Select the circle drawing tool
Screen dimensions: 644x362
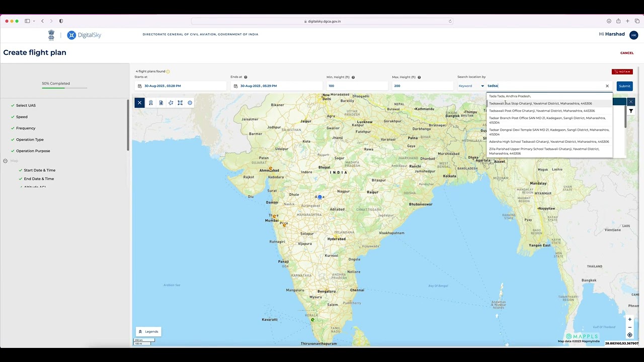coord(190,103)
